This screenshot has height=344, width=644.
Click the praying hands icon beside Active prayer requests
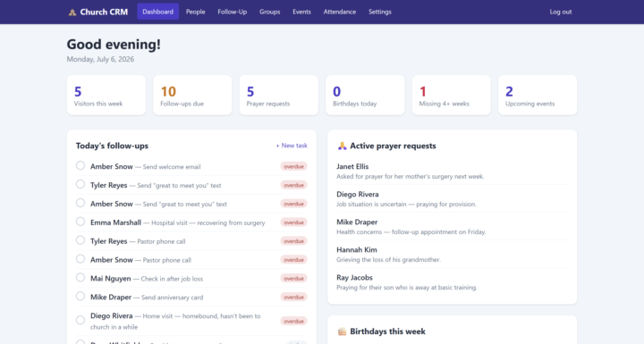(342, 147)
